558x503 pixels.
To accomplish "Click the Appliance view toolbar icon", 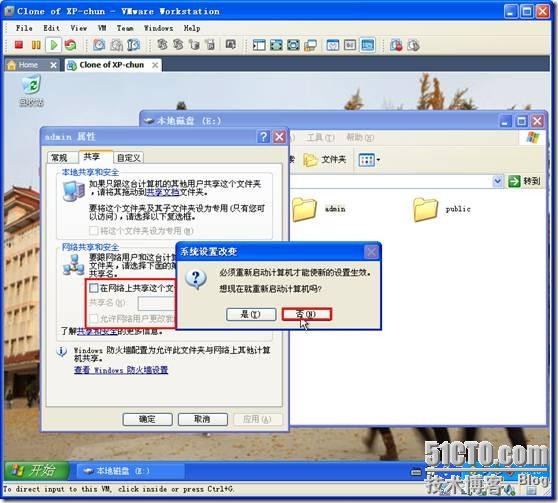I will click(x=350, y=45).
